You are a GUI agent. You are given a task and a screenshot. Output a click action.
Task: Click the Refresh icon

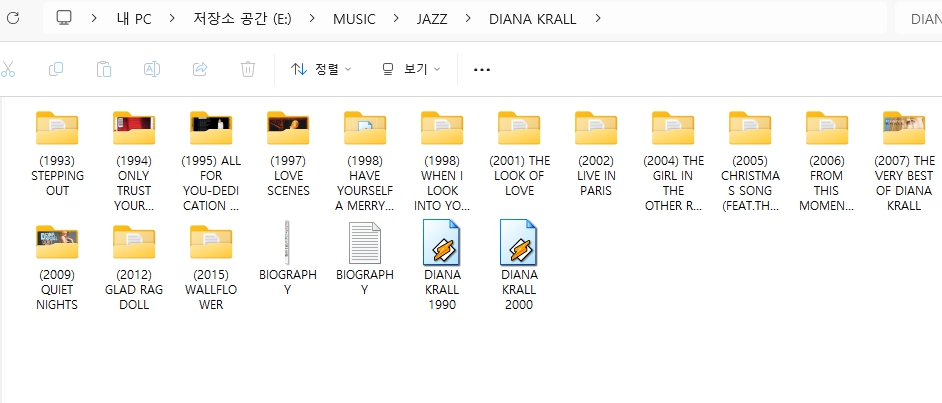pyautogui.click(x=13, y=18)
